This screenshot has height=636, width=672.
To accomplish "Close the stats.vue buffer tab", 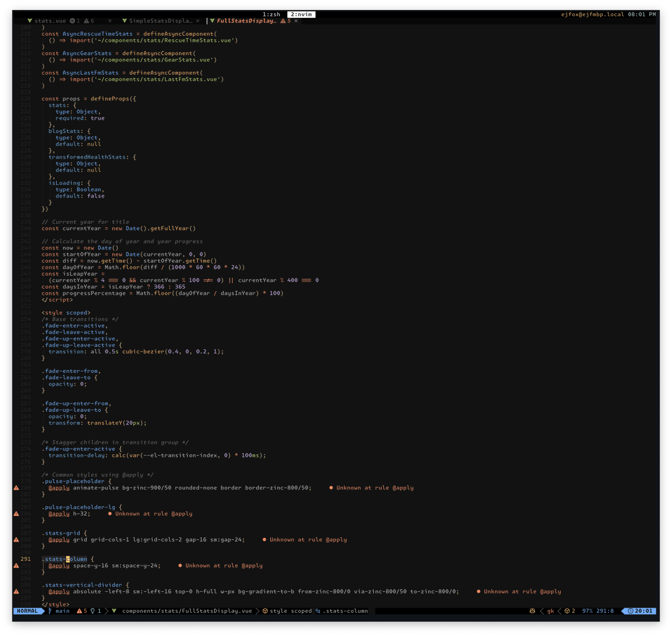I will tap(110, 20).
